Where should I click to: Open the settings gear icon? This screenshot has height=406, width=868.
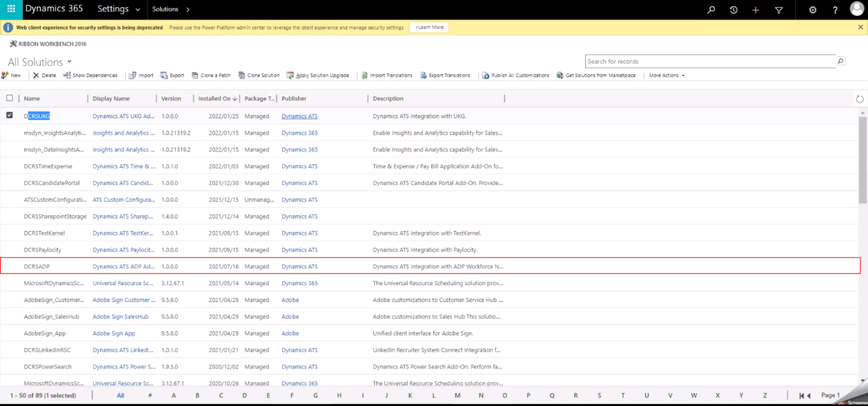(x=813, y=9)
